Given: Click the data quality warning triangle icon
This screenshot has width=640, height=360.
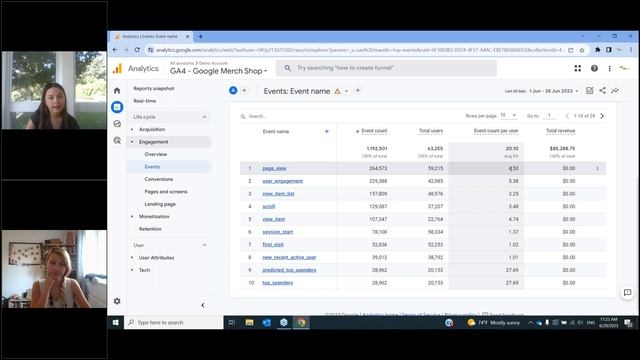Looking at the screenshot, I should pos(338,91).
